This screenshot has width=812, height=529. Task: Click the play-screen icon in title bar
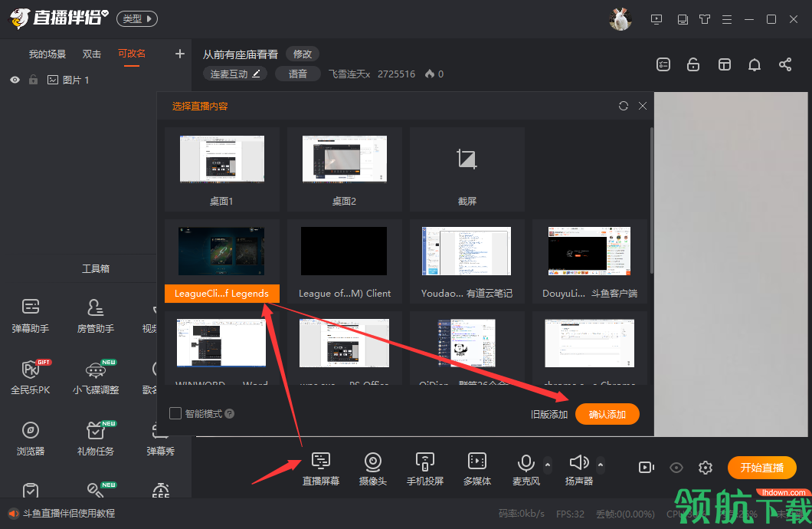pos(656,20)
